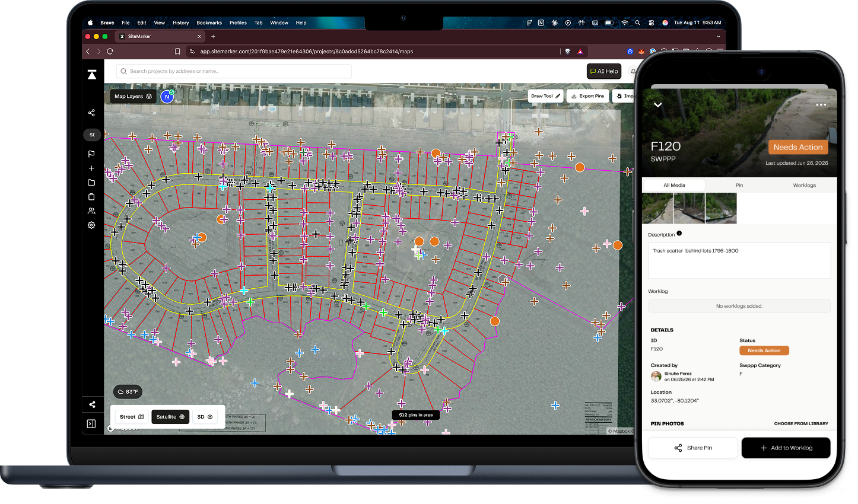Select the All Media tab on phone
Screen dimensions: 858x504
[674, 185]
